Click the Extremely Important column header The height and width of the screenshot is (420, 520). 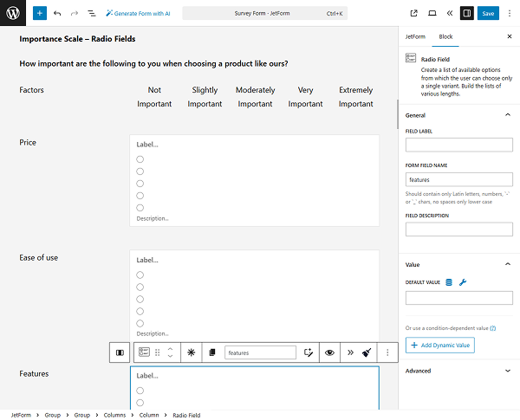[356, 97]
